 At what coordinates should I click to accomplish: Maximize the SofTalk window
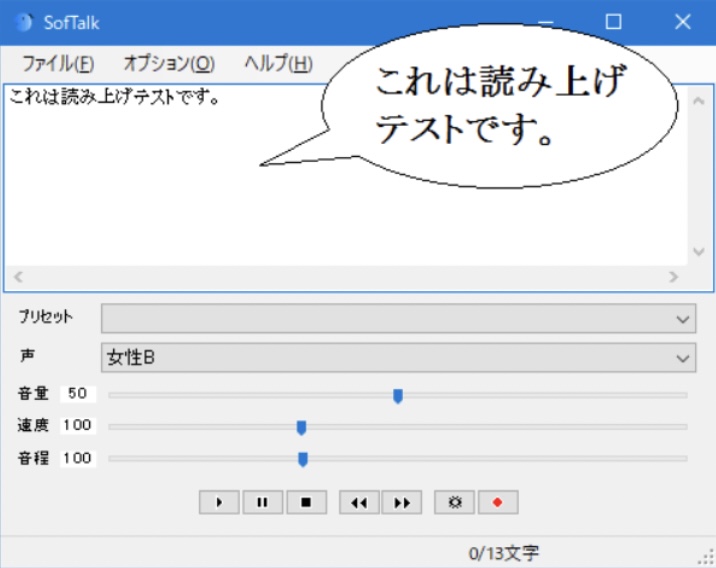click(x=613, y=21)
